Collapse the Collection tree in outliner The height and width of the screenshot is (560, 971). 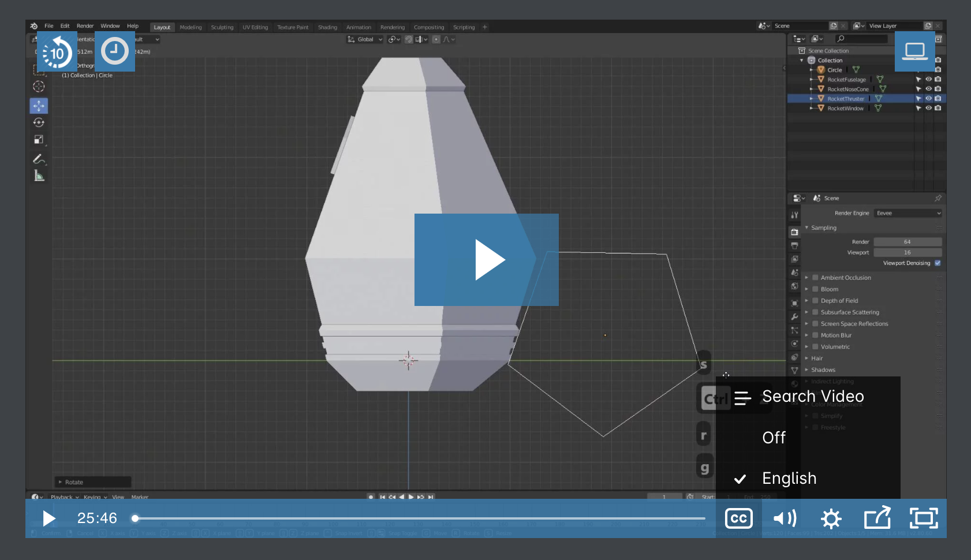click(x=801, y=61)
